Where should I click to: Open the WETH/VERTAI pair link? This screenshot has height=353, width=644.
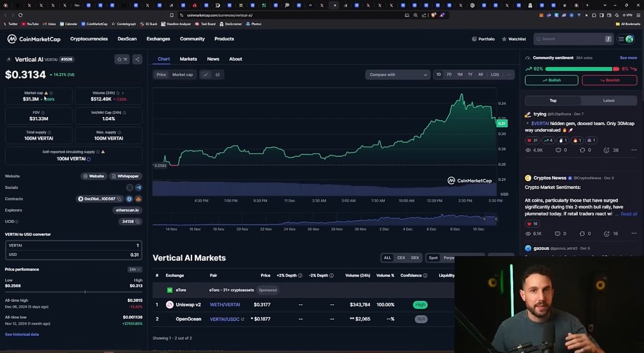click(x=224, y=305)
